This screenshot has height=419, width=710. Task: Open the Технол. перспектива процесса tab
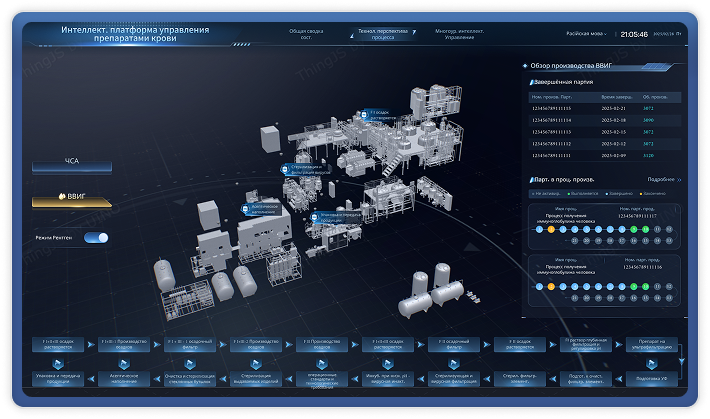tap(383, 34)
